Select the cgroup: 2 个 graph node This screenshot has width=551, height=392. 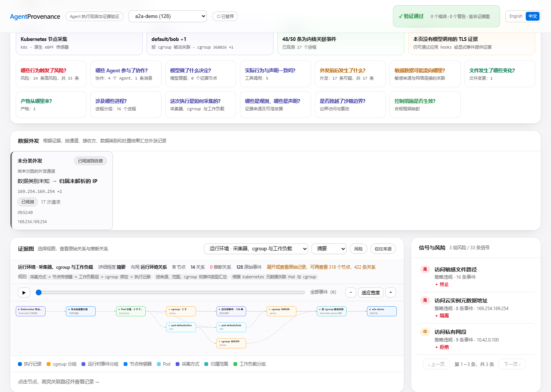181,311
